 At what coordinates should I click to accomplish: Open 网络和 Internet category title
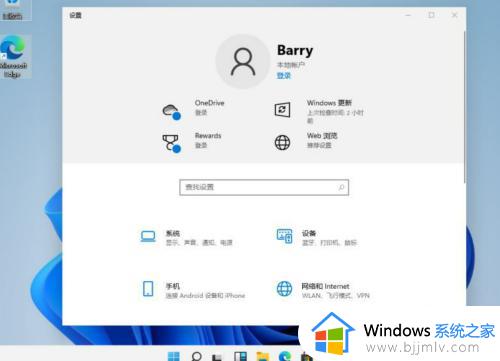tap(325, 286)
